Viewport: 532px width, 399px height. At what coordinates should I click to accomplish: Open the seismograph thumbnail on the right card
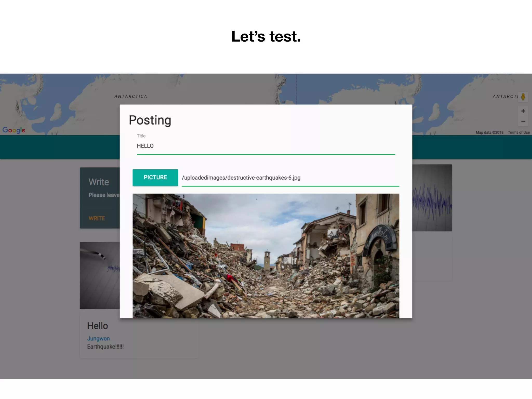pos(432,198)
